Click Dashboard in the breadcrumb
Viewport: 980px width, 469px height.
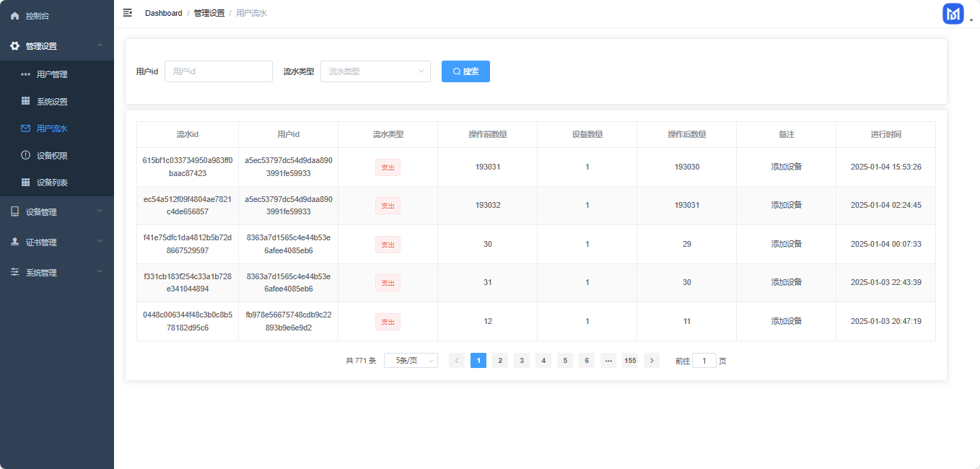pyautogui.click(x=164, y=13)
